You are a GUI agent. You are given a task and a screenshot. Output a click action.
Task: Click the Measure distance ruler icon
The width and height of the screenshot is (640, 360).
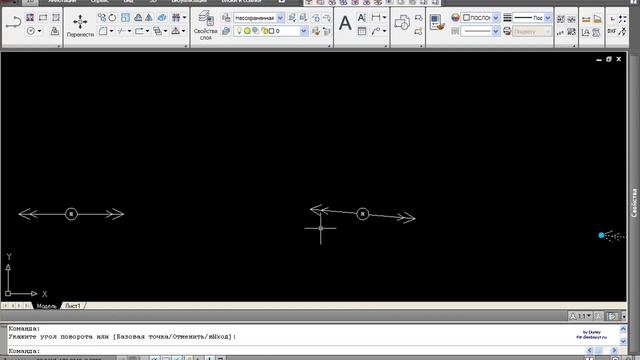point(586,19)
